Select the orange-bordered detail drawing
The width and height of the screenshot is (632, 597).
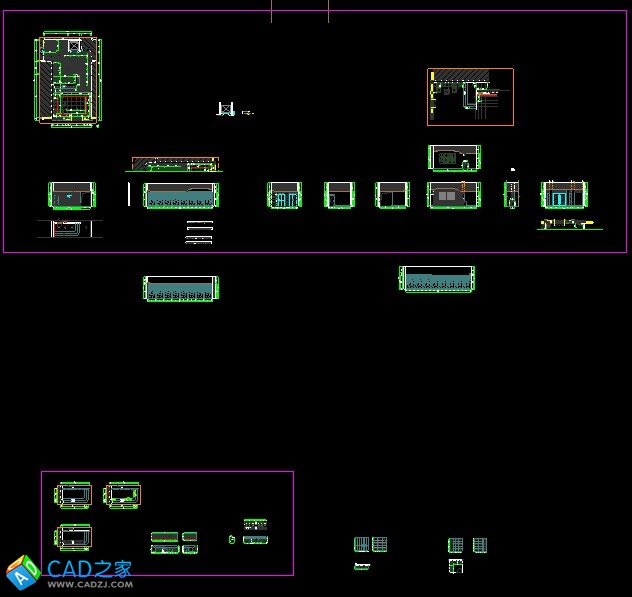(x=470, y=97)
